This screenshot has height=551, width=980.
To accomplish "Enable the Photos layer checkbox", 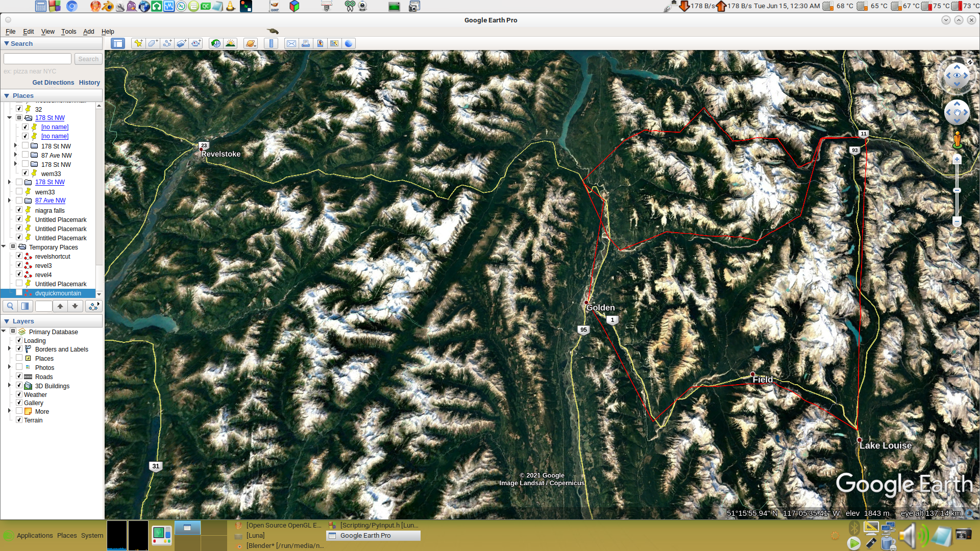I will pyautogui.click(x=19, y=367).
